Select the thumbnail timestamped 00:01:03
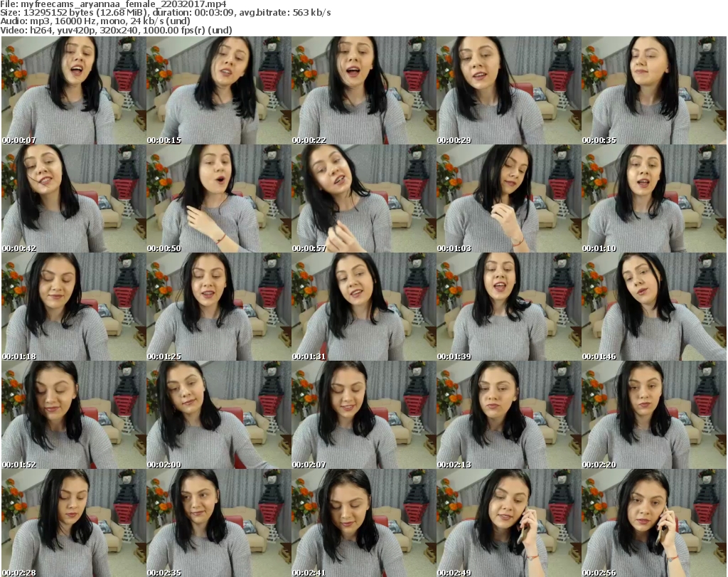 coord(509,198)
